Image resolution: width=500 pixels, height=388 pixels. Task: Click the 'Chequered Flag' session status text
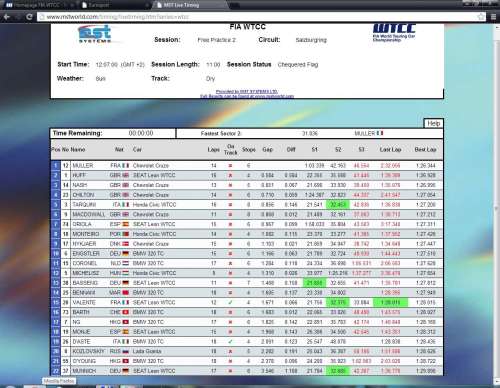298,65
